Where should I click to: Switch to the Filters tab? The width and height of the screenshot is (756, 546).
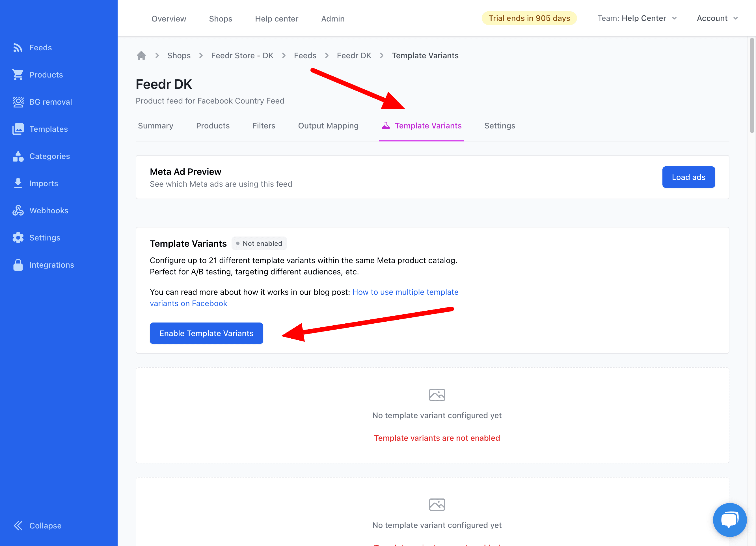(x=264, y=126)
